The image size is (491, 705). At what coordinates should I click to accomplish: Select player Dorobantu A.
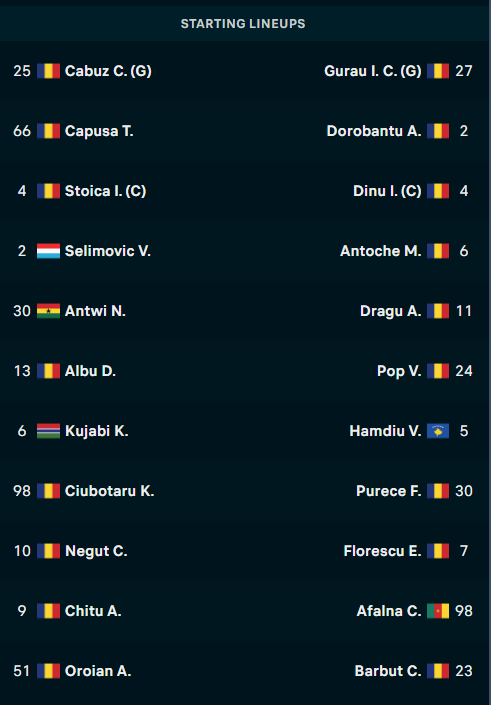click(x=374, y=131)
